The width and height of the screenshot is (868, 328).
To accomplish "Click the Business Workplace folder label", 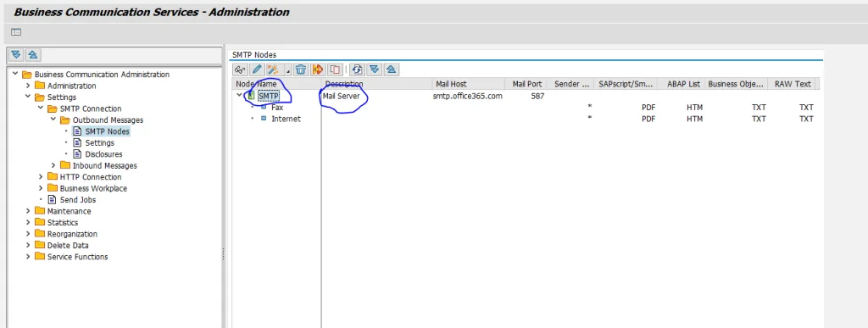I will (93, 188).
